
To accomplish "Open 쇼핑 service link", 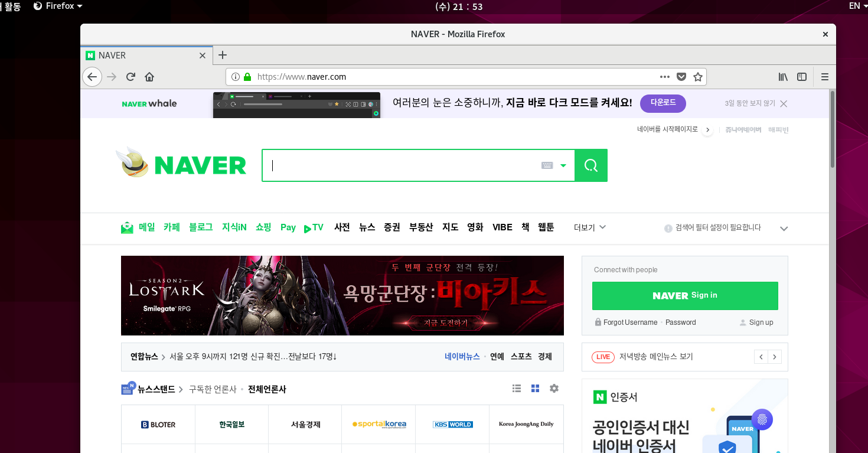I will tap(263, 227).
